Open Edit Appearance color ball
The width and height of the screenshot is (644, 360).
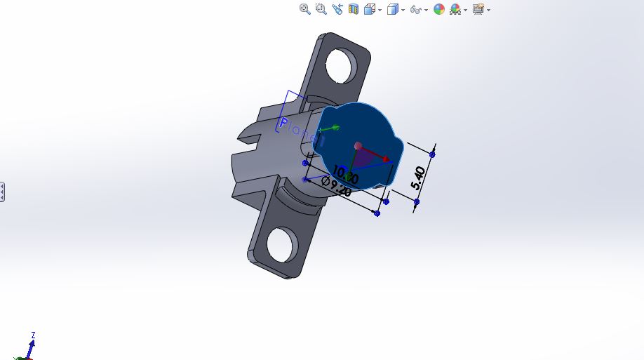point(439,9)
